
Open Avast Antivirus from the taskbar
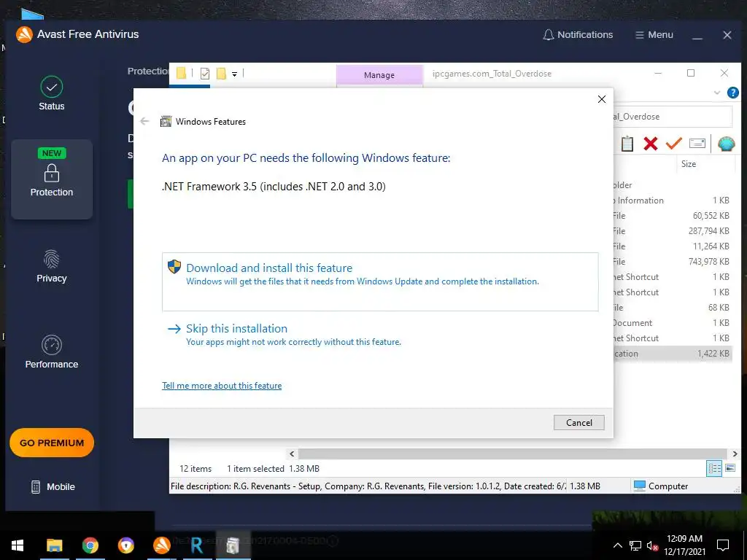pyautogui.click(x=161, y=545)
